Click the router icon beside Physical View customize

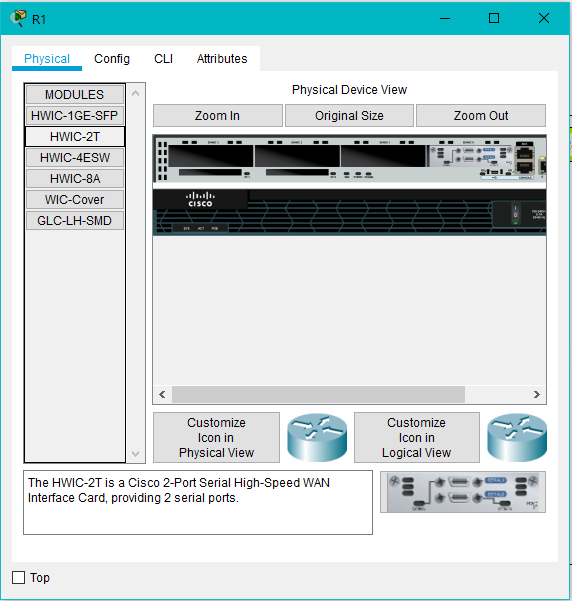pyautogui.click(x=317, y=437)
